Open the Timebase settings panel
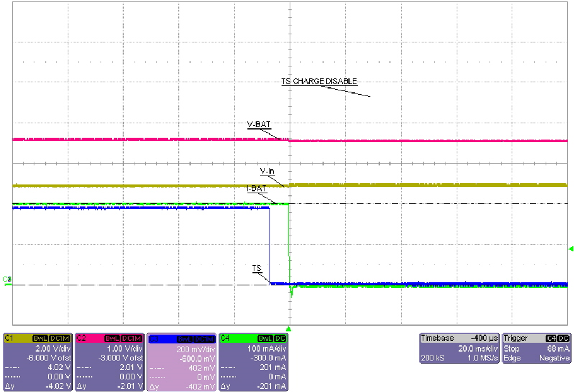574x392 pixels. (437, 338)
